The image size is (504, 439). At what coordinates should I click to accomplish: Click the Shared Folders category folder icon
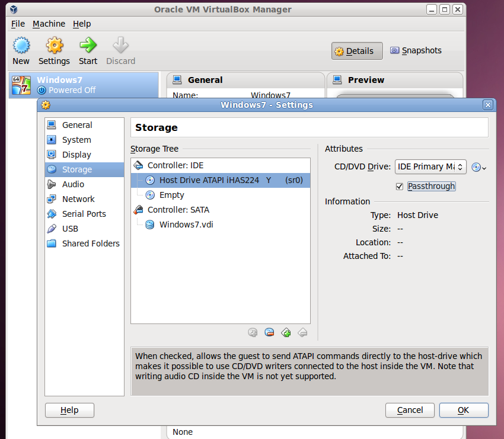[x=52, y=243]
